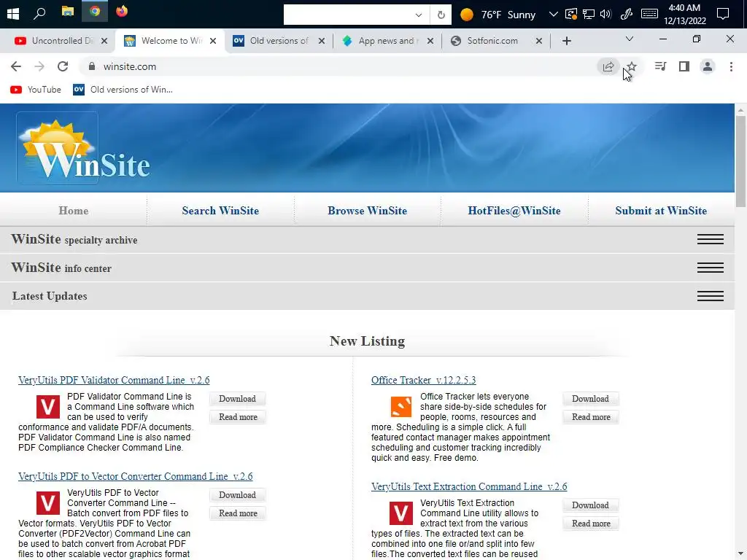
Task: Go back in Chrome history
Action: tap(16, 66)
